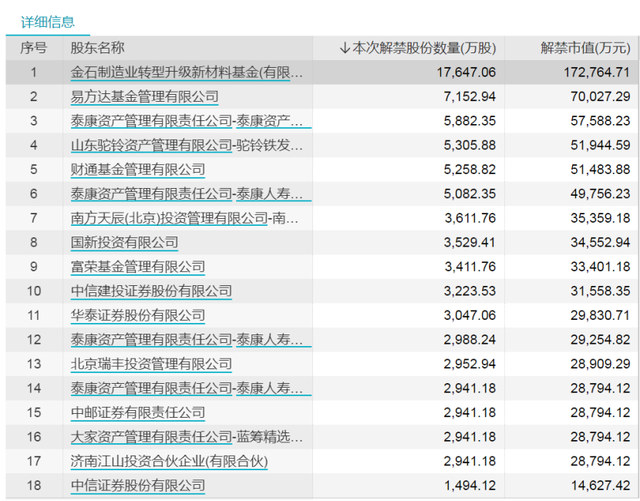The image size is (640, 501).
Task: Select market value 49,756.23
Action: (x=600, y=194)
